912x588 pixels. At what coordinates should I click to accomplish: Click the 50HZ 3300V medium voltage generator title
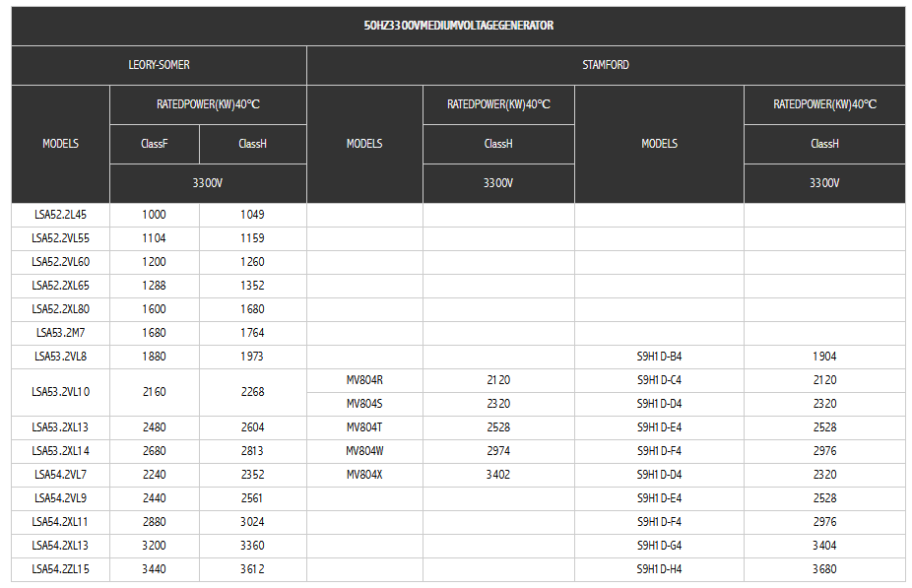tap(458, 26)
